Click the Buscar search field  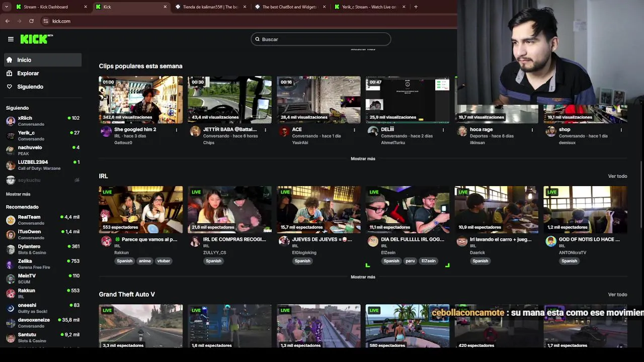pos(321,39)
